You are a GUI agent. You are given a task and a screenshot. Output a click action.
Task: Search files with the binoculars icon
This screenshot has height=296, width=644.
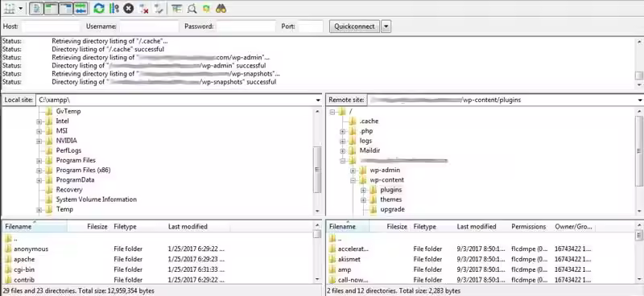(x=221, y=8)
